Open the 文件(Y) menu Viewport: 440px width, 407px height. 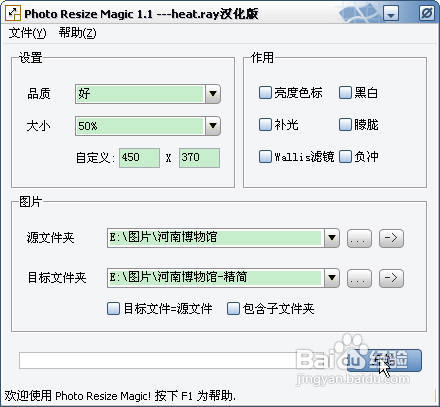click(x=27, y=33)
